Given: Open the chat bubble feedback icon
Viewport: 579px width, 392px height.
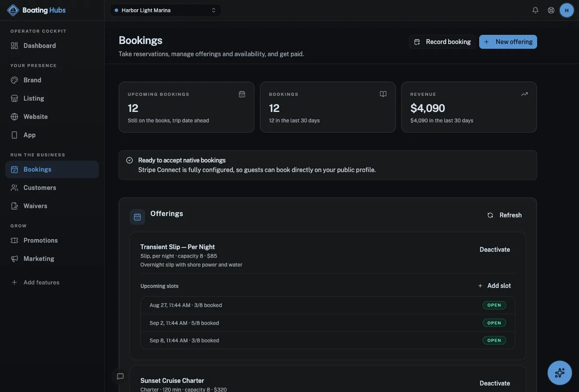Looking at the screenshot, I should click(x=120, y=376).
